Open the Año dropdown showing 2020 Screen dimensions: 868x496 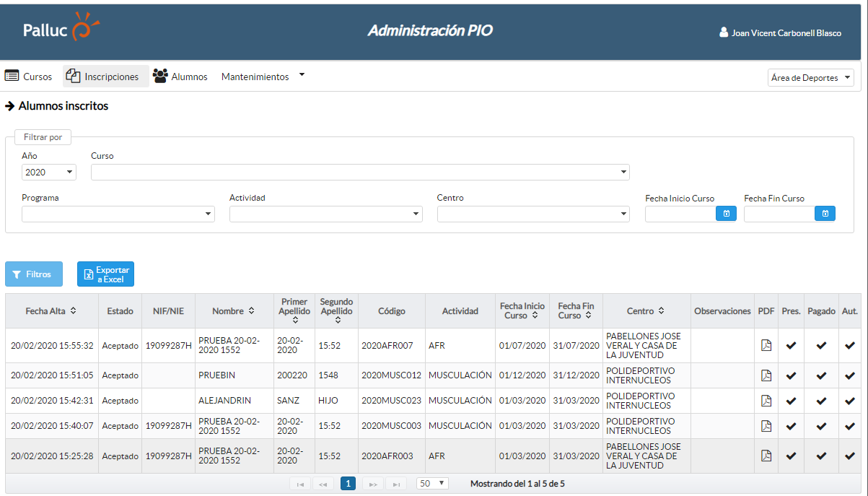pos(49,173)
